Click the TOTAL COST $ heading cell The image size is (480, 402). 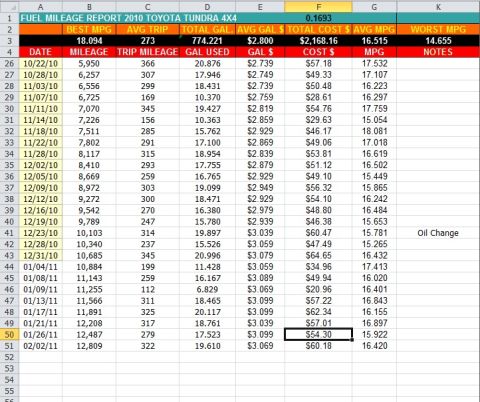pyautogui.click(x=318, y=29)
